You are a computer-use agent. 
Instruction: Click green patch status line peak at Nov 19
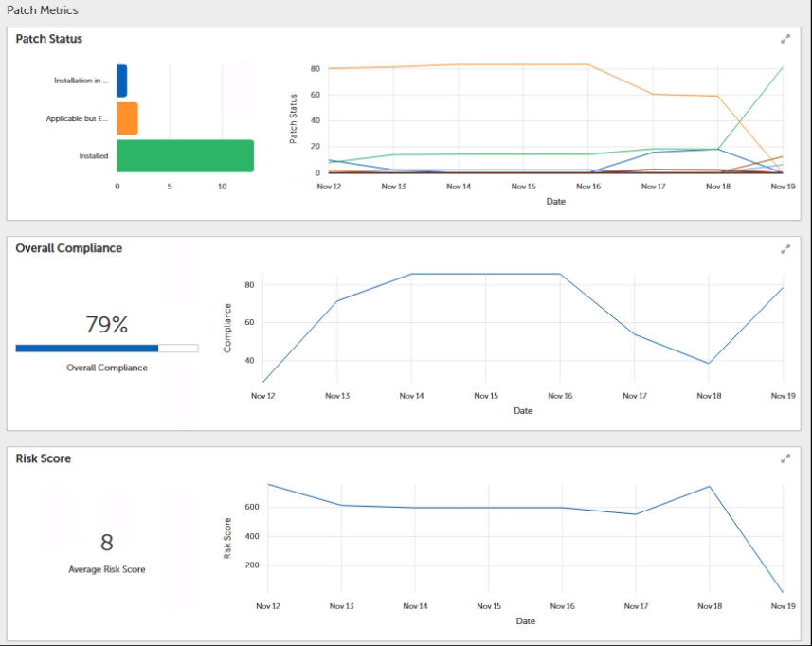tap(783, 67)
